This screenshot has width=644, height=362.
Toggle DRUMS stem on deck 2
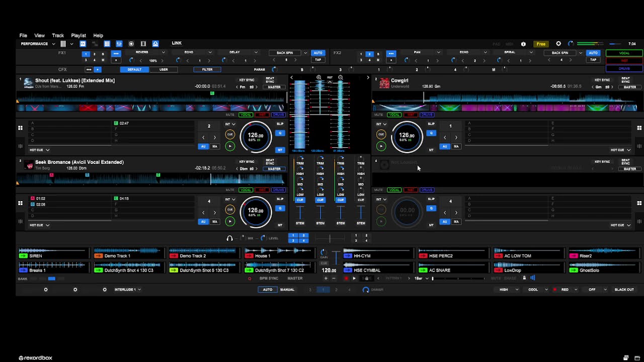(x=427, y=115)
